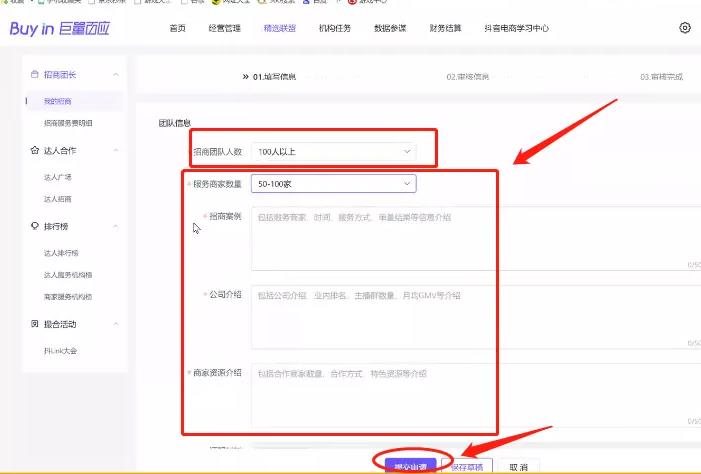The height and width of the screenshot is (474, 701).
Task: Click the 排行榜 icon in sidebar
Action: click(35, 226)
